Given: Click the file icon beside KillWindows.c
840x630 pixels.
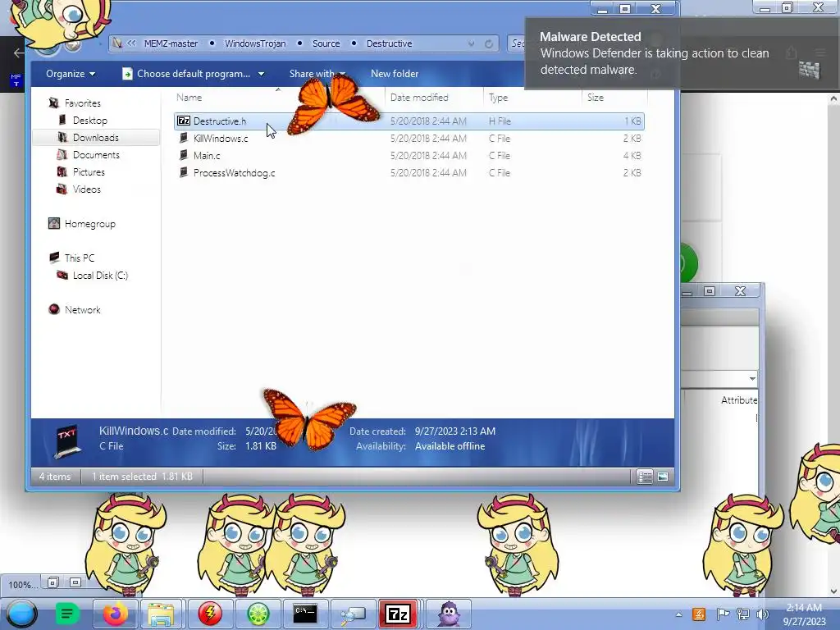Looking at the screenshot, I should pos(184,138).
